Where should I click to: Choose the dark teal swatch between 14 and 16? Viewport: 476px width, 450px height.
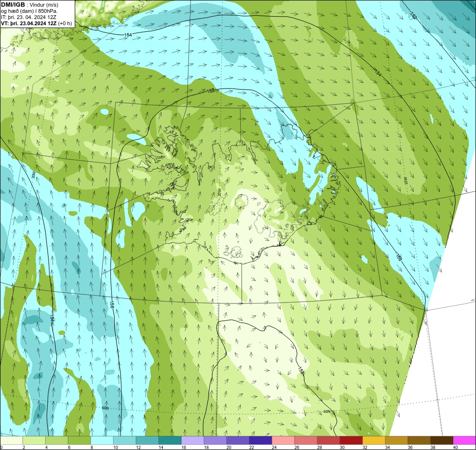click(170, 440)
